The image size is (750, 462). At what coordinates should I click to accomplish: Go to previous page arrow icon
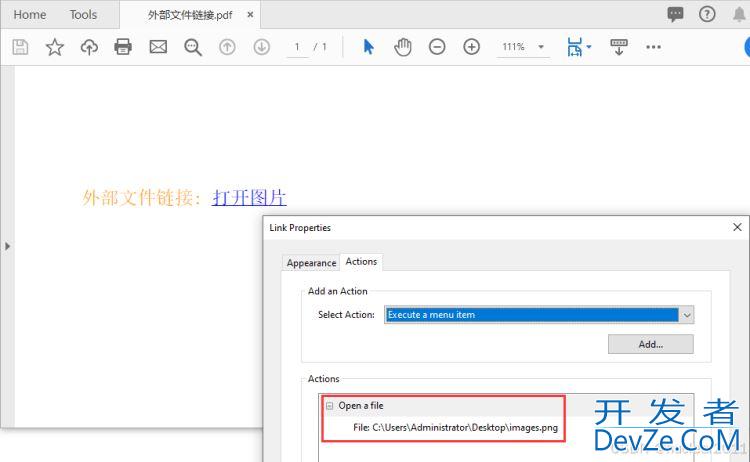[227, 47]
